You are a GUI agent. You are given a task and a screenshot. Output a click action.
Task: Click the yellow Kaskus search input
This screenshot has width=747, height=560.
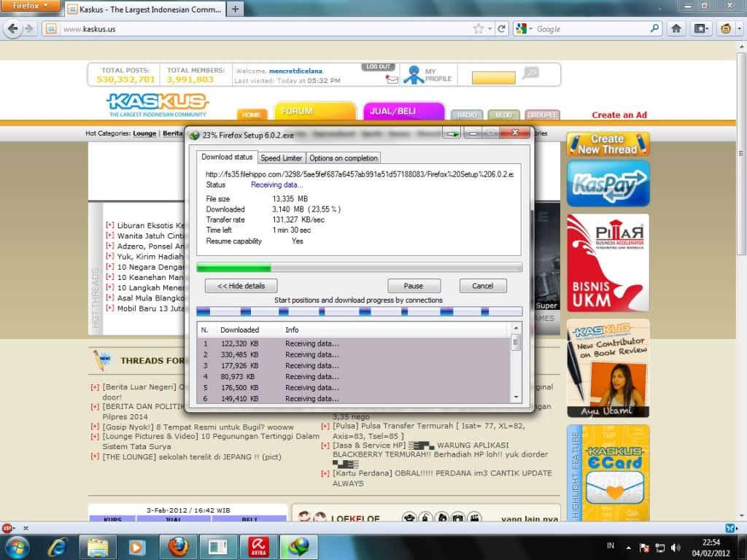(x=494, y=77)
